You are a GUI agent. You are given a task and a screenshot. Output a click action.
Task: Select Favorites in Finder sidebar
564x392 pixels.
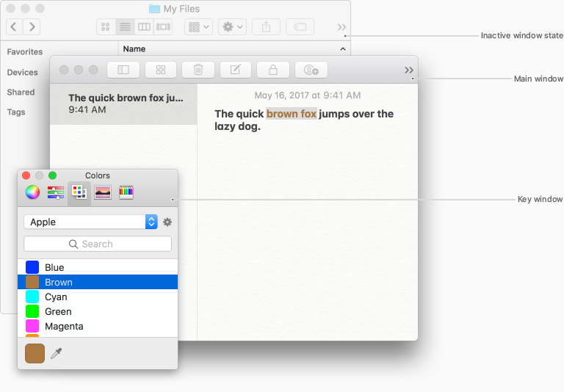click(25, 52)
